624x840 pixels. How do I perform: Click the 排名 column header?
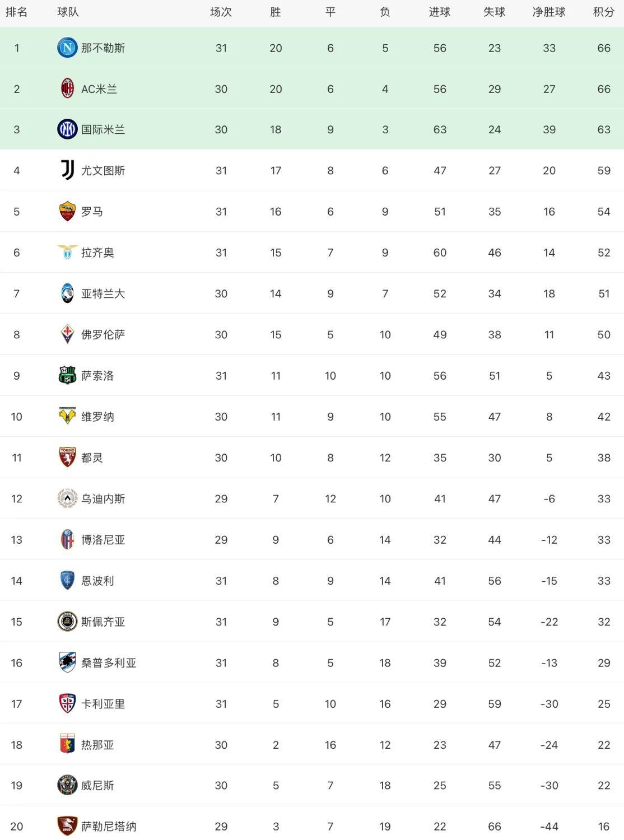tap(17, 12)
